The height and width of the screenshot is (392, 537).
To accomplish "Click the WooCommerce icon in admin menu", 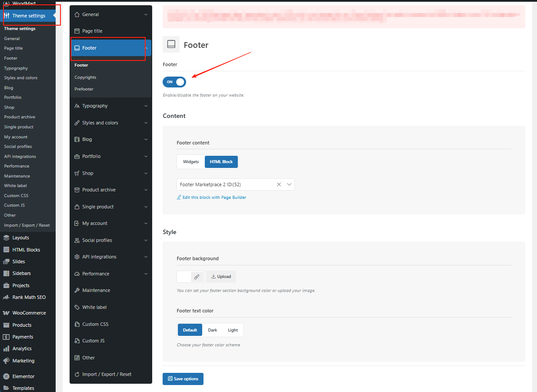I will pyautogui.click(x=6, y=313).
